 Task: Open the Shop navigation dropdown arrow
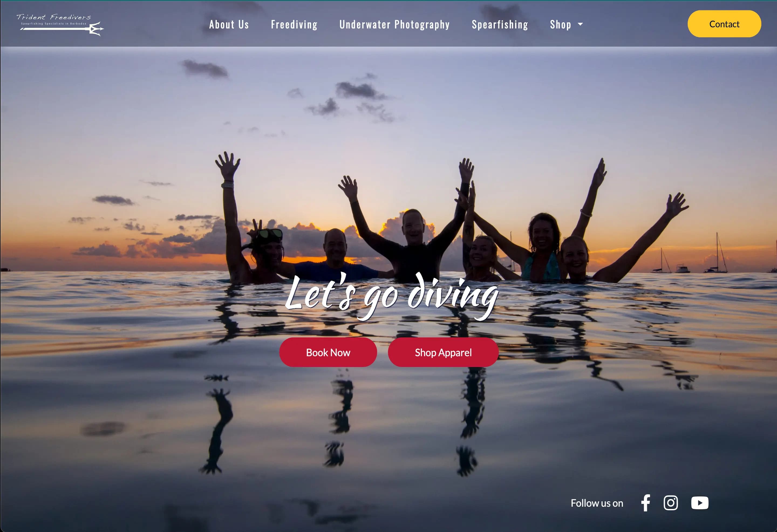[580, 24]
